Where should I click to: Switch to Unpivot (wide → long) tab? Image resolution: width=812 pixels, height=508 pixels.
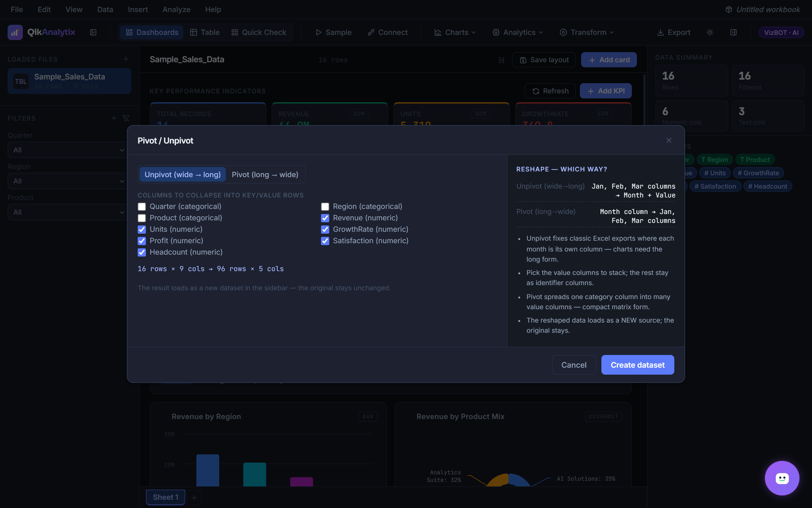(x=182, y=174)
